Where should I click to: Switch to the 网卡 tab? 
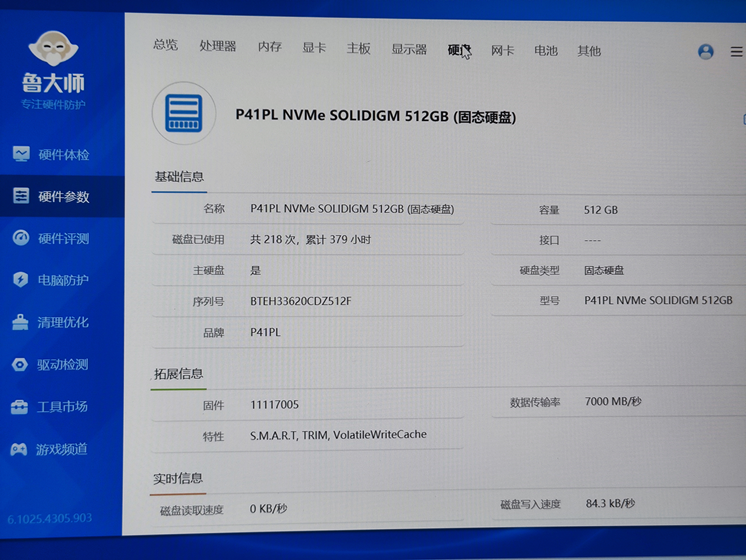[x=503, y=51]
